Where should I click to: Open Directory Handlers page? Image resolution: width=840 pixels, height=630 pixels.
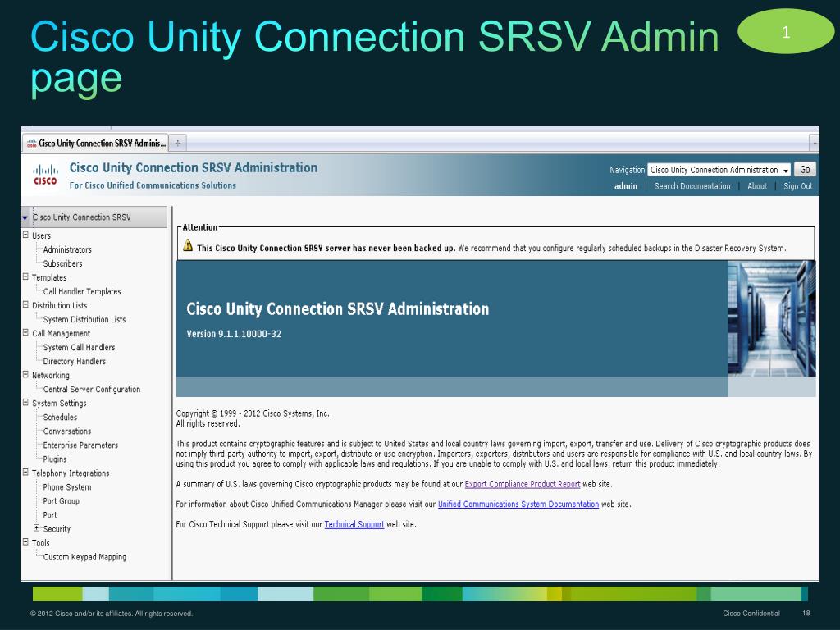tap(74, 361)
